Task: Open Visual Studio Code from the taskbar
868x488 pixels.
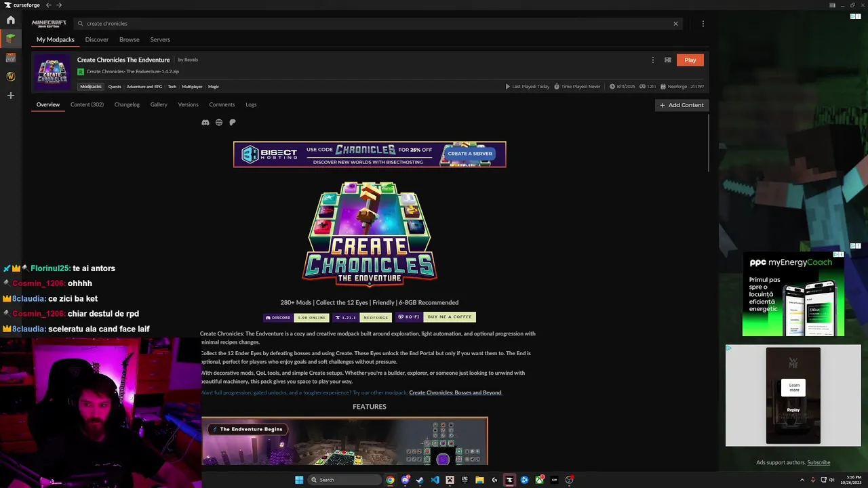Action: pyautogui.click(x=435, y=480)
